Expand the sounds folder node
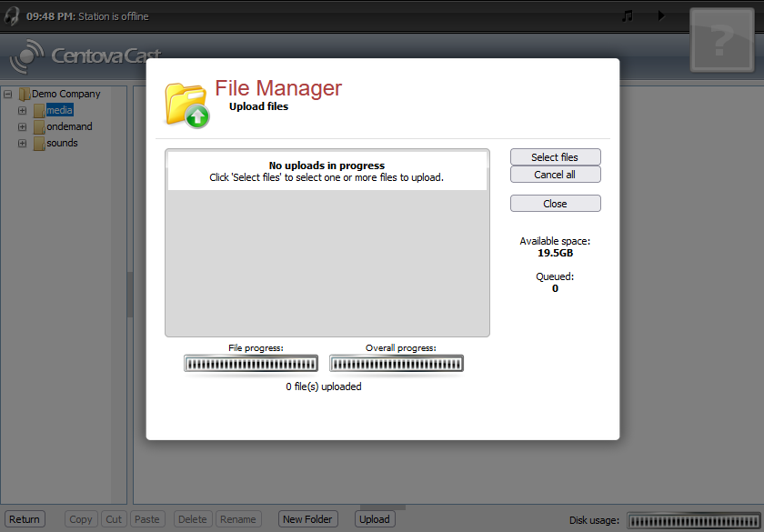Screen dimensions: 764x532 click(22, 144)
